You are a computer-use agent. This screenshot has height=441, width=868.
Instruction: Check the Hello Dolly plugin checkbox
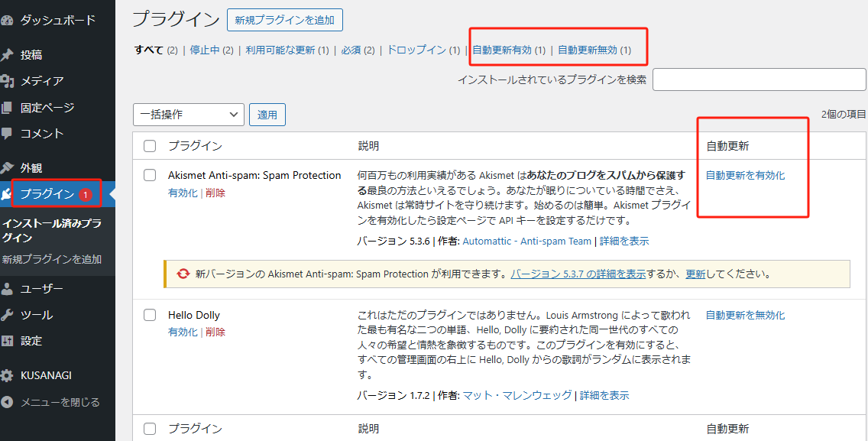150,314
